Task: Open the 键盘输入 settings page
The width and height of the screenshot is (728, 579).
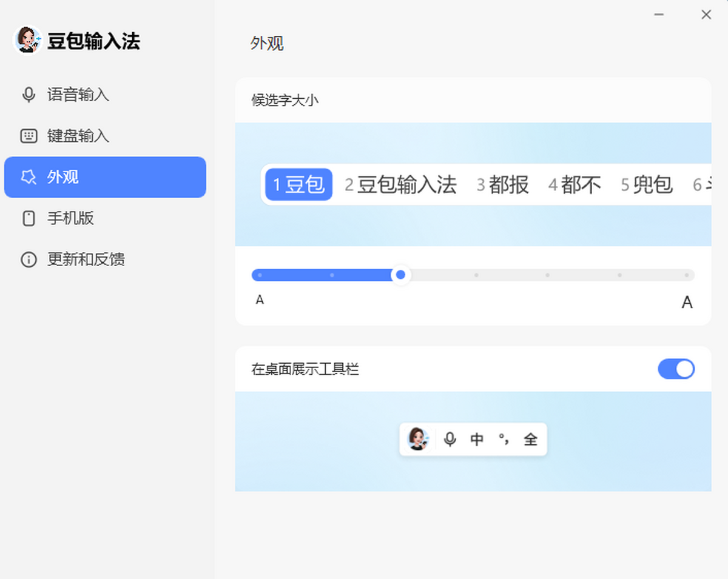Action: coord(105,136)
